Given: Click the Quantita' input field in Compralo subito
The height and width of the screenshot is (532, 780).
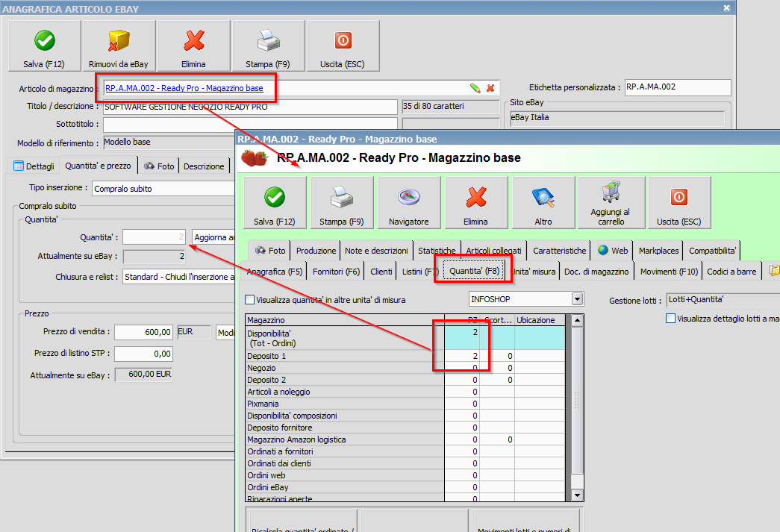Looking at the screenshot, I should pos(155,237).
